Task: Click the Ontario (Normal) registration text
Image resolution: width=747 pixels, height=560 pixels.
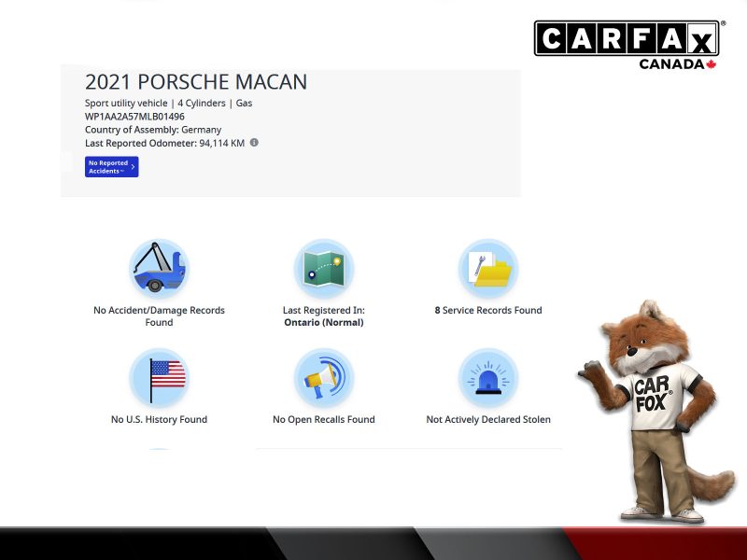Action: tap(323, 323)
